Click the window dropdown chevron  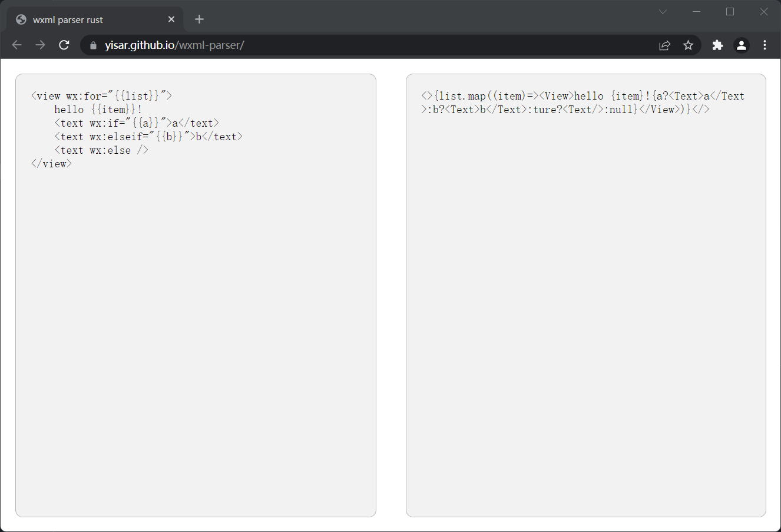click(x=663, y=11)
